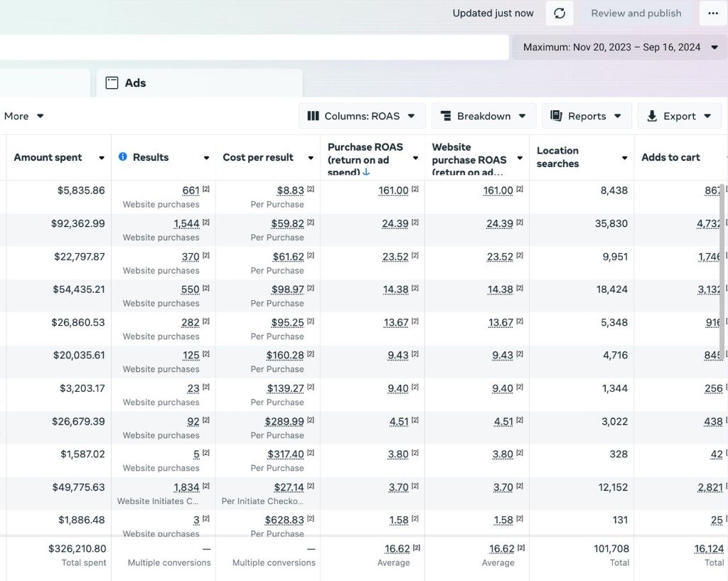
Task: Open Location searches column menu arrow
Action: coord(625,158)
